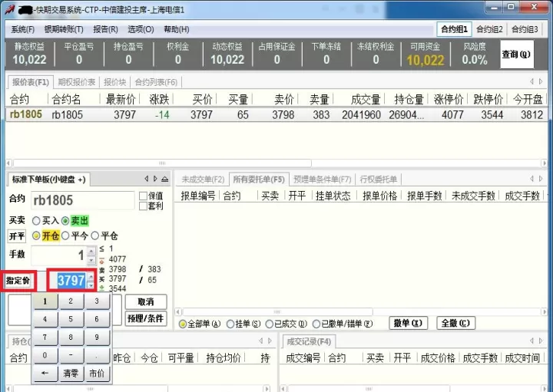The width and height of the screenshot is (553, 392).
Task: Select the 卖出 radio button
Action: pos(65,221)
